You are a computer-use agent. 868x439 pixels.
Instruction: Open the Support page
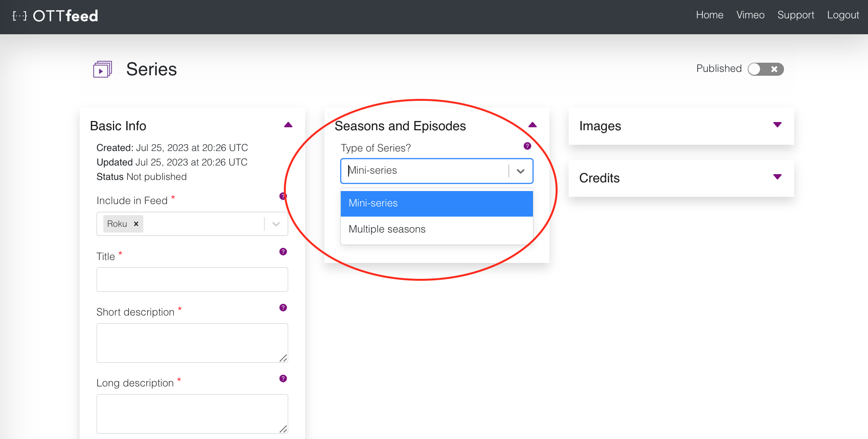[x=796, y=15]
